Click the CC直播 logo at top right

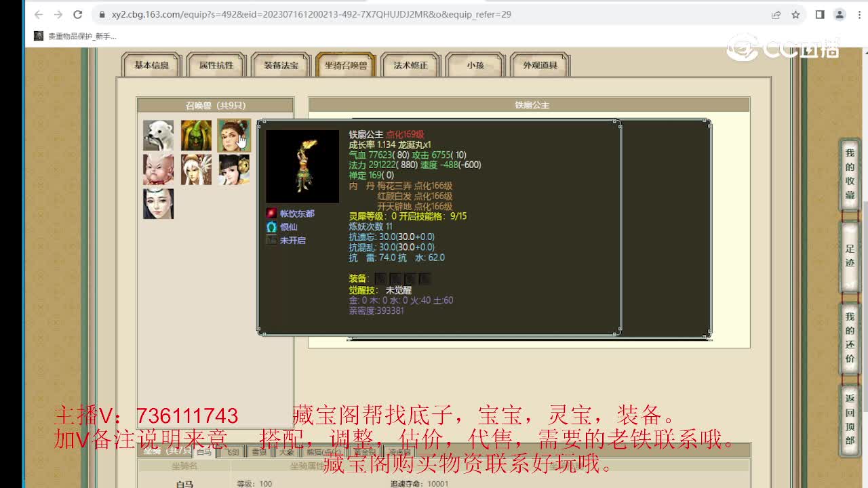pyautogui.click(x=781, y=47)
